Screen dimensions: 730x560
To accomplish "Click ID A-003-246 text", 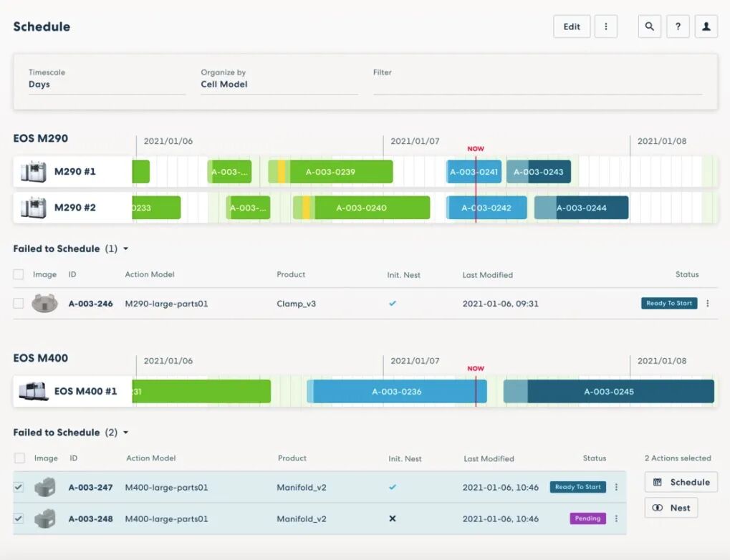I will [90, 304].
